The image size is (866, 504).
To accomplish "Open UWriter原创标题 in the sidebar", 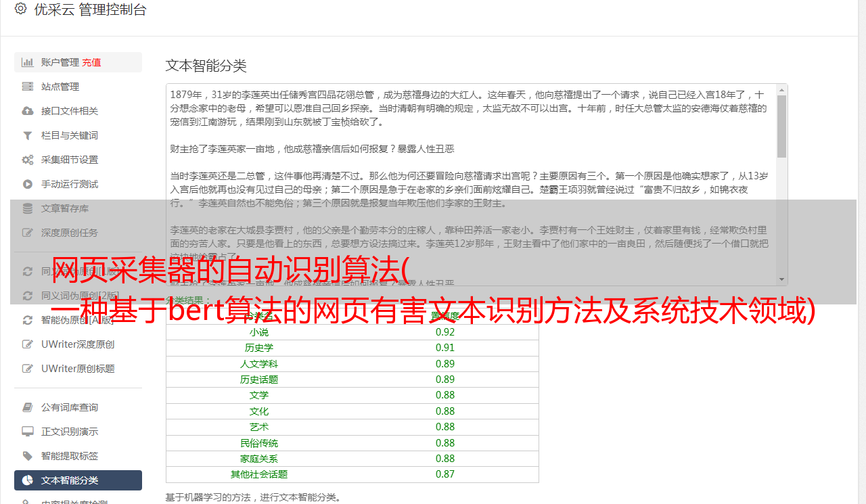I will [x=78, y=369].
